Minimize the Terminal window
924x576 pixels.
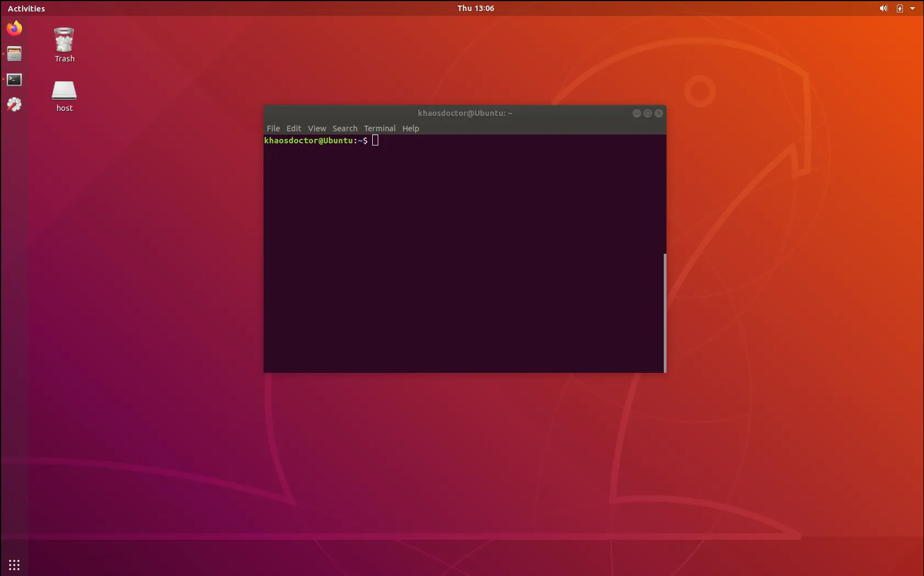coord(637,113)
